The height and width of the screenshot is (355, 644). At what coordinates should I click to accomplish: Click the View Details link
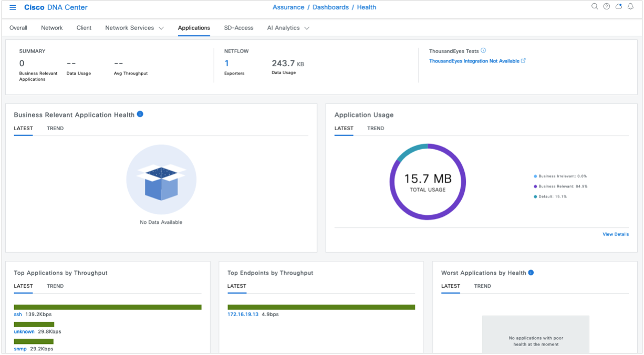[x=615, y=234]
